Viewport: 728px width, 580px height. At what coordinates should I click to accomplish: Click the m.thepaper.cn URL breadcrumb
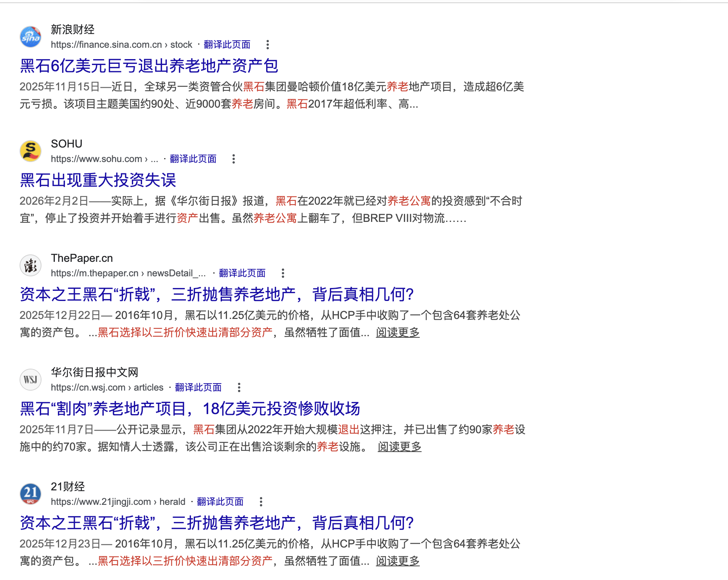tap(128, 273)
